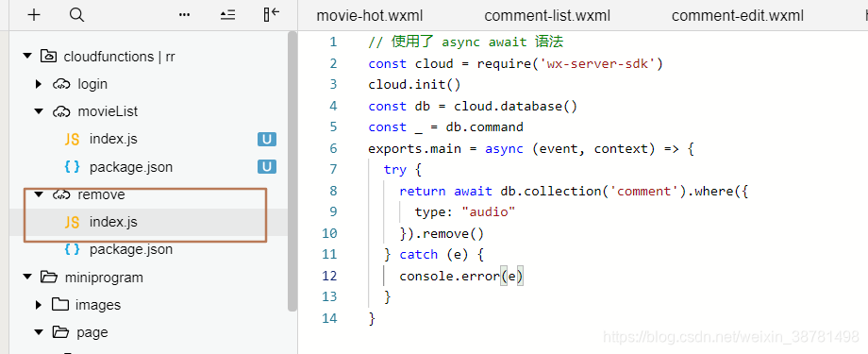
Task: Click the catch keyword on line 11
Action: point(419,254)
